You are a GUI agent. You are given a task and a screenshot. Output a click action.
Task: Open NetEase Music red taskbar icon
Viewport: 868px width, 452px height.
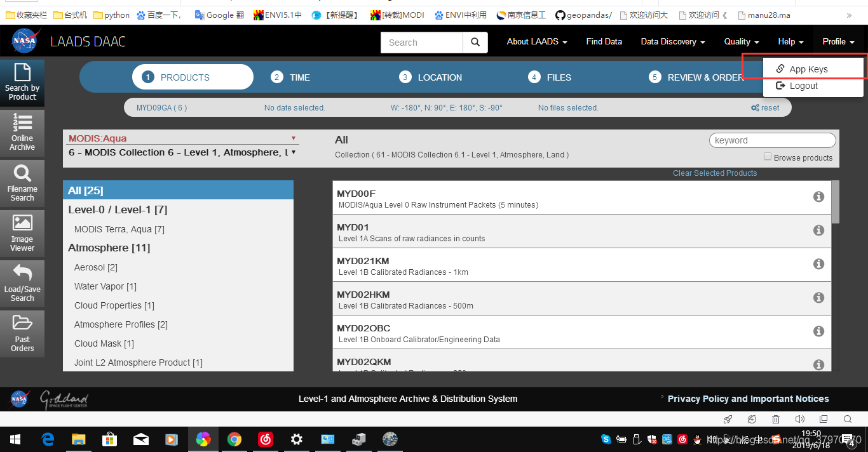click(266, 439)
